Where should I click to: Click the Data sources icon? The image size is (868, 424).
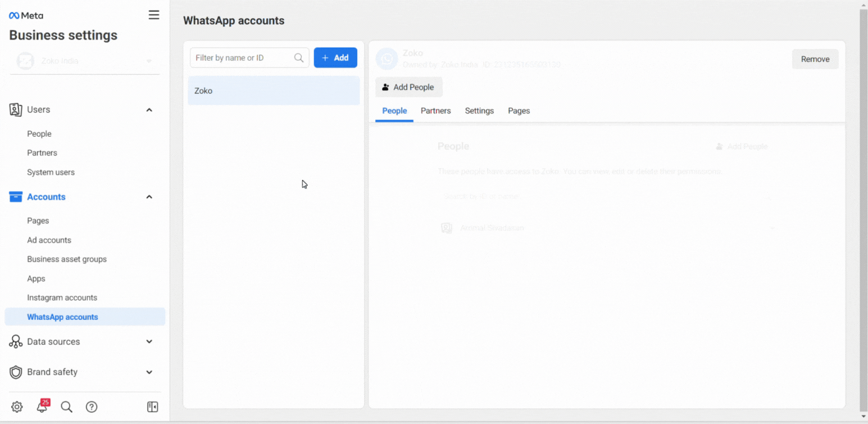click(16, 341)
